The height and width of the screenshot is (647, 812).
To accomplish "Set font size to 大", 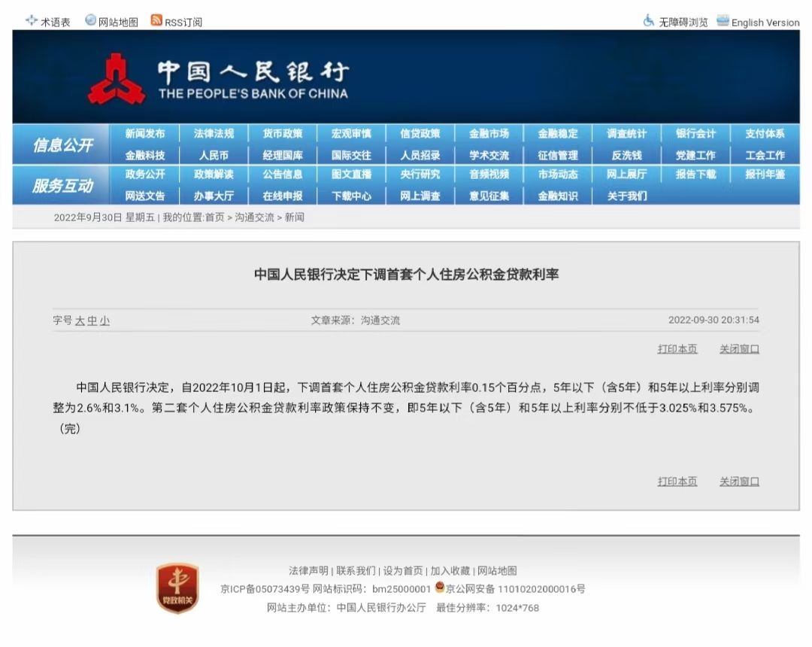I will click(x=80, y=320).
